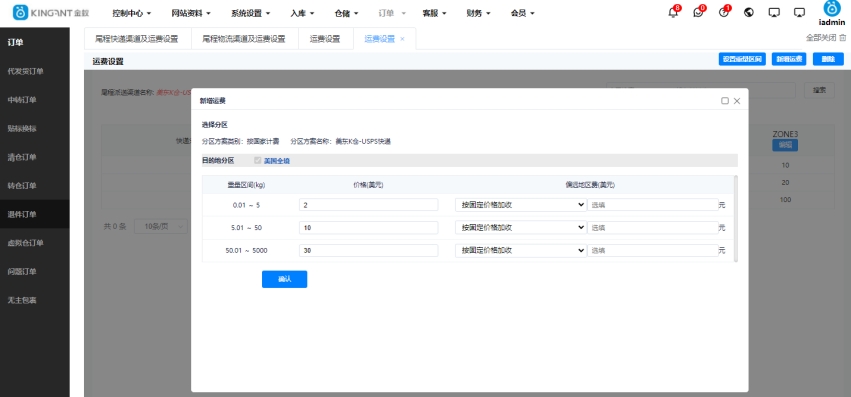
Task: Open the 仓储 dropdown menu
Action: [x=346, y=13]
